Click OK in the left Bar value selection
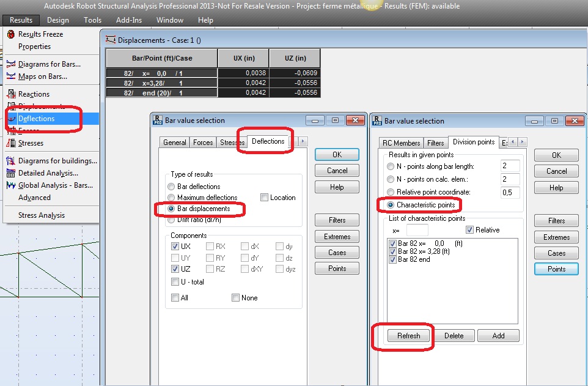The height and width of the screenshot is (386, 588). [337, 155]
